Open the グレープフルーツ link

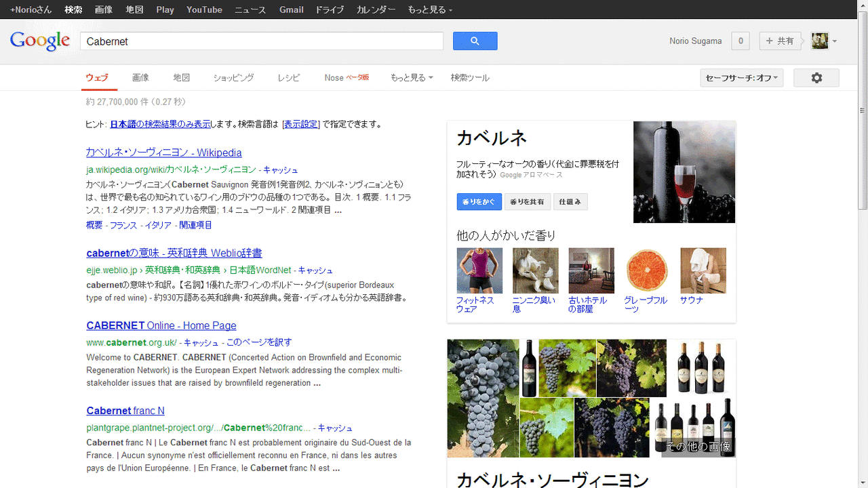tap(646, 304)
